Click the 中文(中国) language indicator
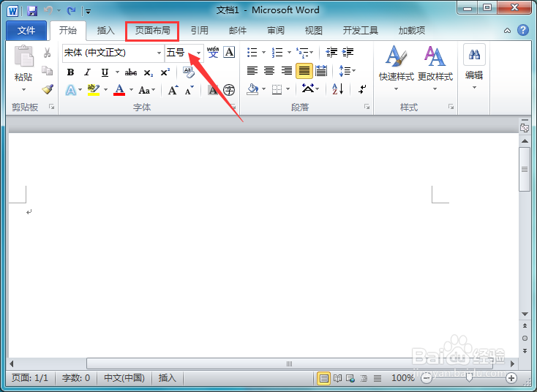Screen dimensions: 537x392 (x=124, y=378)
